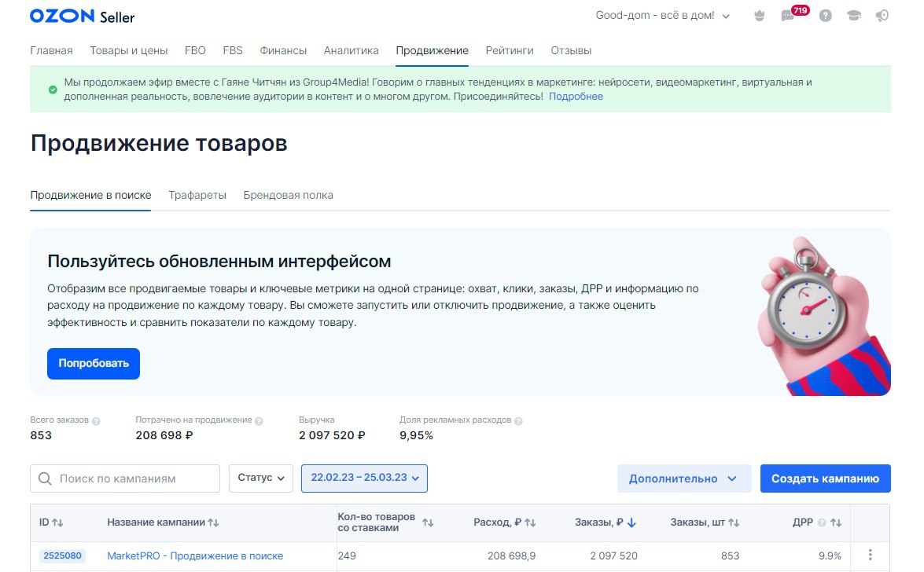The image size is (924, 572).
Task: Click help icon next to Потрачено на продвижение
Action: (259, 420)
